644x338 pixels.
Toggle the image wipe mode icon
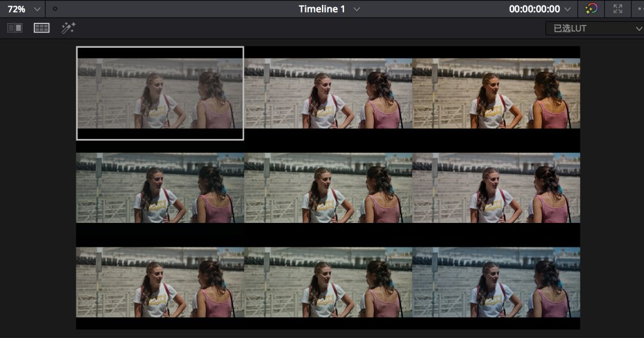(x=15, y=28)
